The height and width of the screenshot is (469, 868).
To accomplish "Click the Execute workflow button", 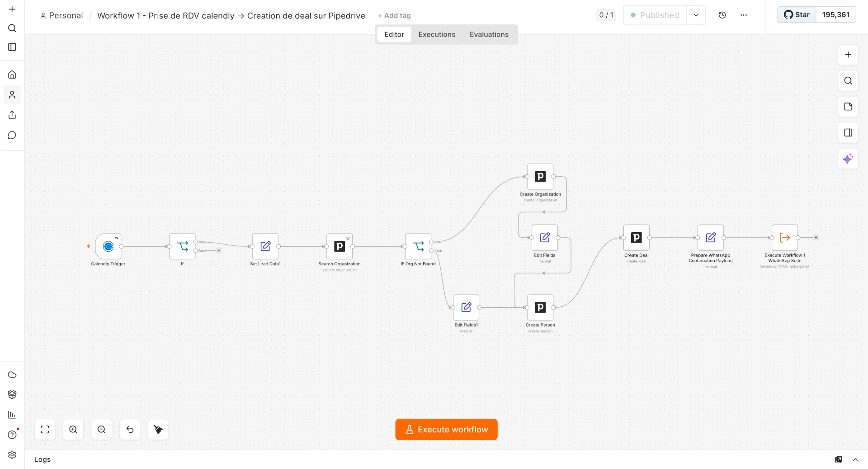I will click(x=446, y=429).
